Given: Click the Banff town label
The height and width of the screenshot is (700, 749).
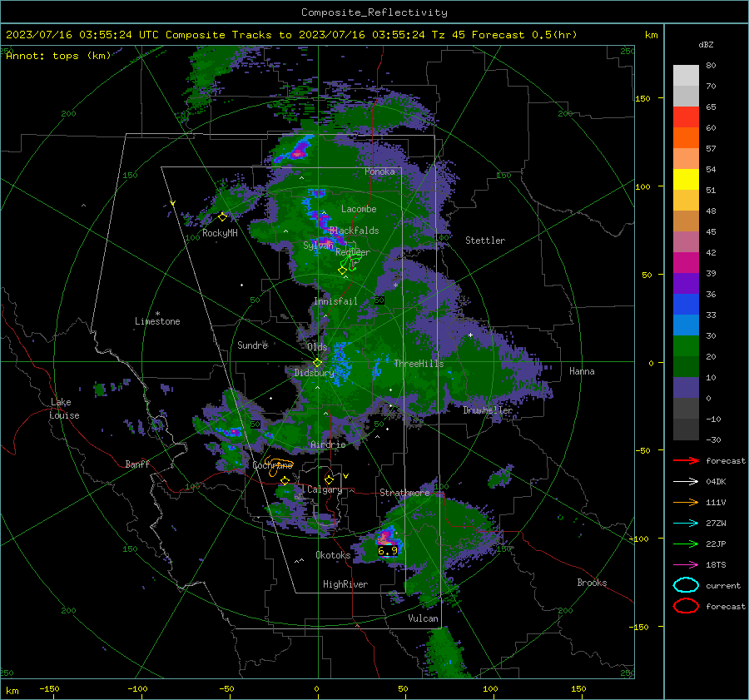Looking at the screenshot, I should (x=137, y=464).
